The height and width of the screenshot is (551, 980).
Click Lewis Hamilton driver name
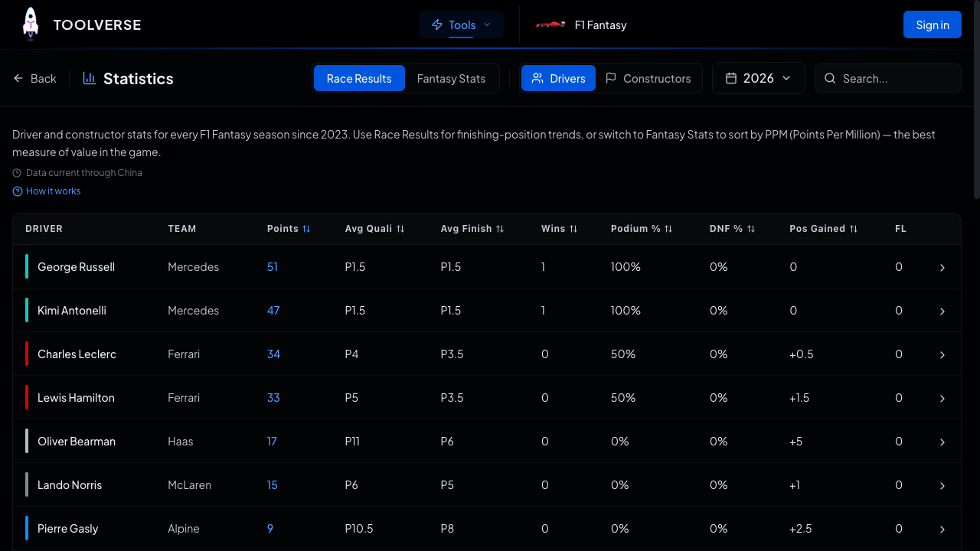(x=76, y=398)
